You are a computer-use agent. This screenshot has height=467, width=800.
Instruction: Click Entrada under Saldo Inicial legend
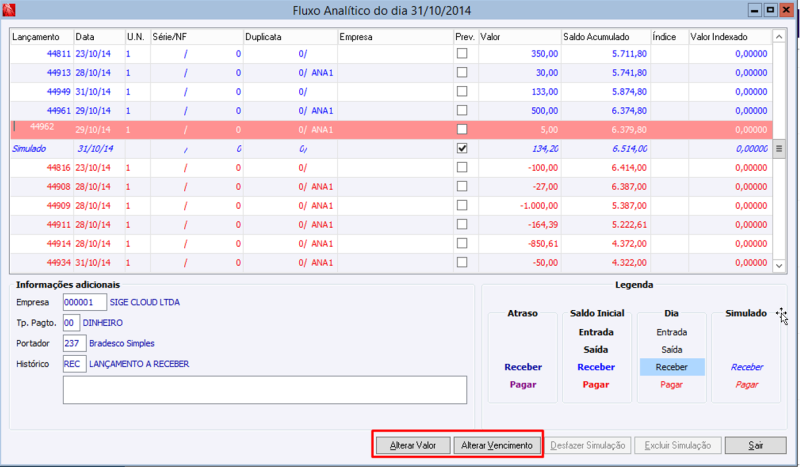596,332
